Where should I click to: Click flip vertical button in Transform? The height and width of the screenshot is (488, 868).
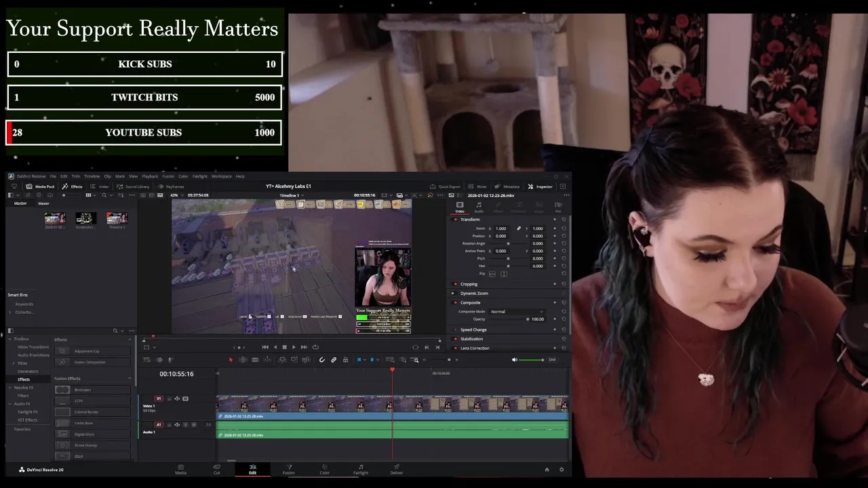pyautogui.click(x=503, y=274)
